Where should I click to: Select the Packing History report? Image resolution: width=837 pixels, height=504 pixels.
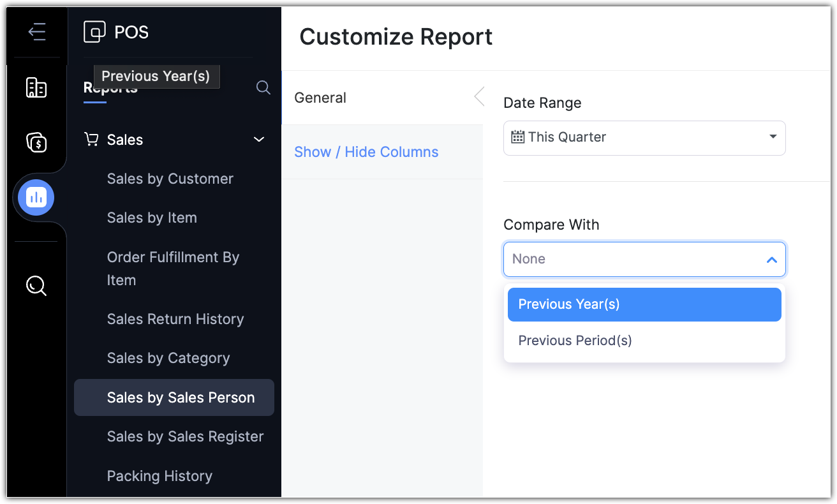159,476
